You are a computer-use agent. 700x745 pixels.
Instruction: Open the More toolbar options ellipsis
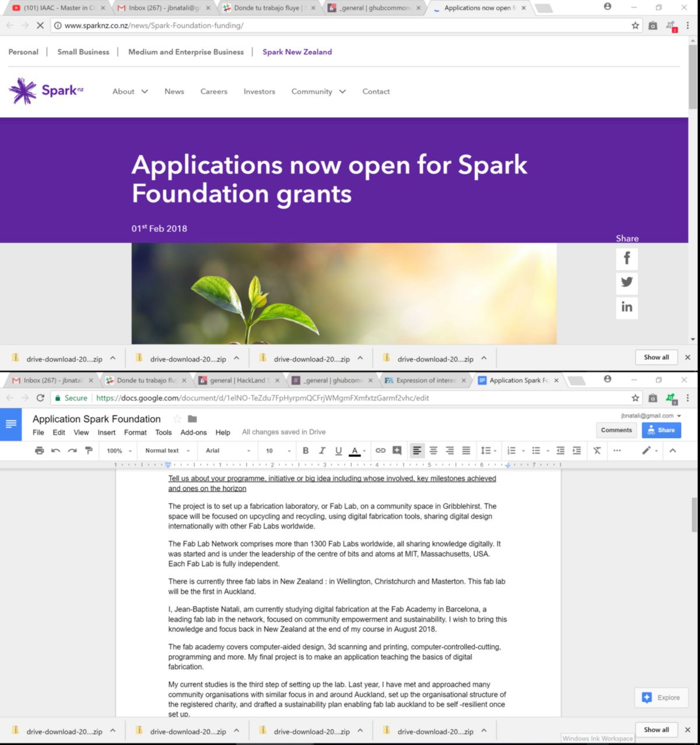[617, 450]
